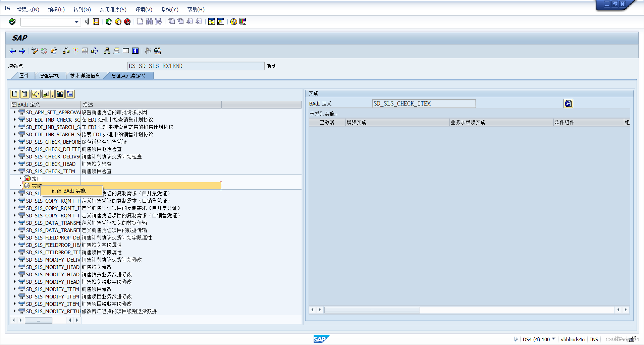Click the 描述 column header
The width and height of the screenshot is (644, 345).
tap(151, 105)
